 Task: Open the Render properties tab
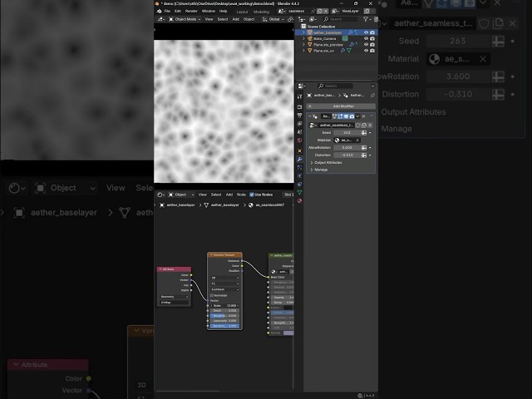point(299,107)
